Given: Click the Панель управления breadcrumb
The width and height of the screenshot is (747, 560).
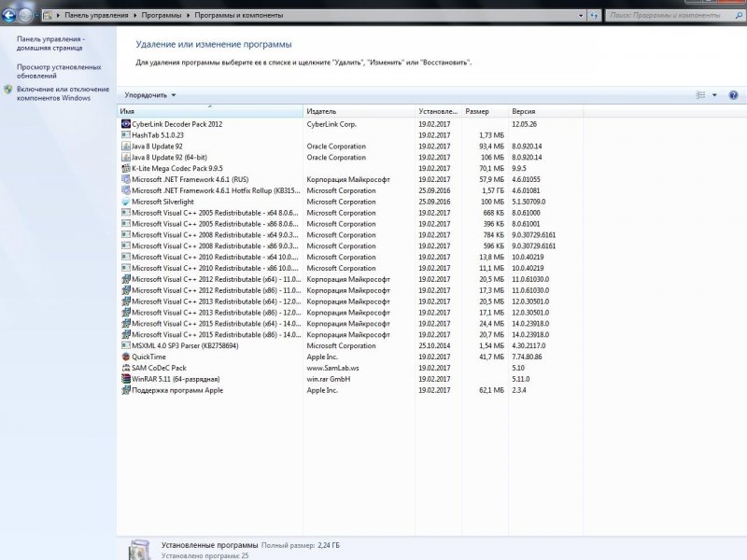Looking at the screenshot, I should [97, 15].
